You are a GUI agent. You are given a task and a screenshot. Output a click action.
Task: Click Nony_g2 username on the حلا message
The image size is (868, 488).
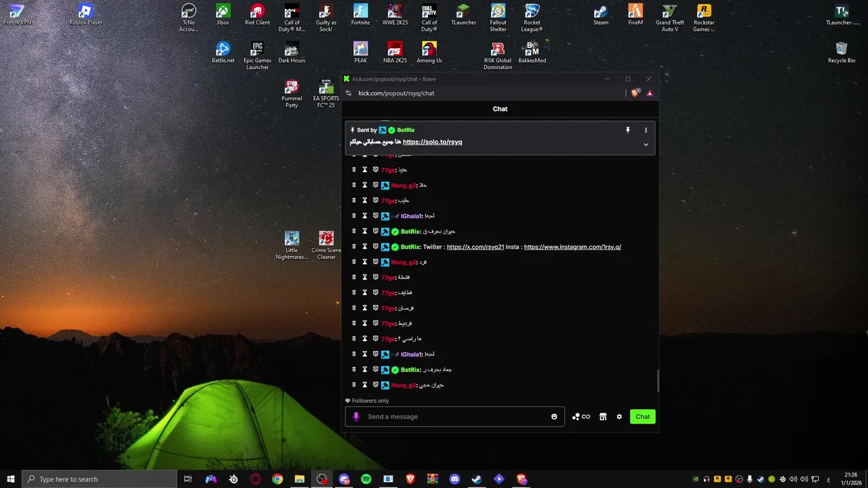403,186
